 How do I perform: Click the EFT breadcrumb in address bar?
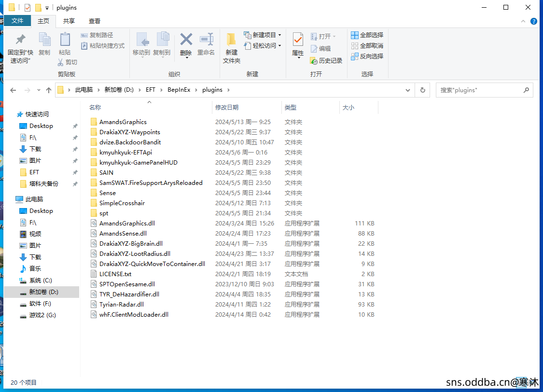pyautogui.click(x=150, y=90)
